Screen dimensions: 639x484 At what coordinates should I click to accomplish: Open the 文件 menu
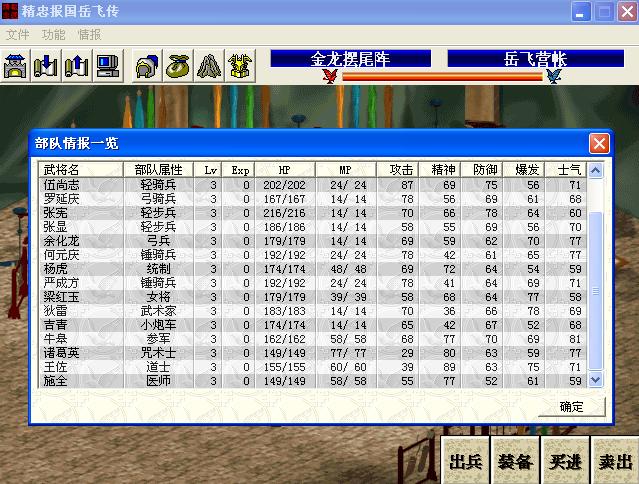click(18, 34)
